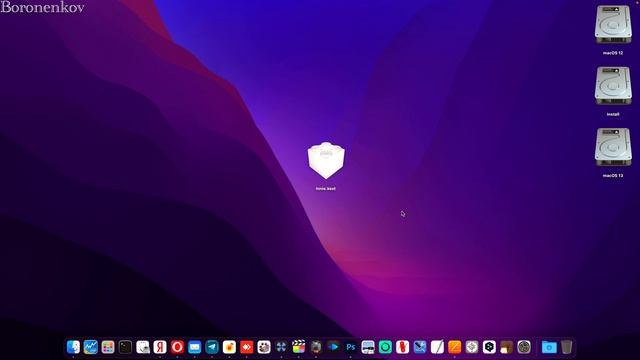This screenshot has width=640, height=360.
Task: Open the blue mail-style app after Opera
Action: pos(195,347)
